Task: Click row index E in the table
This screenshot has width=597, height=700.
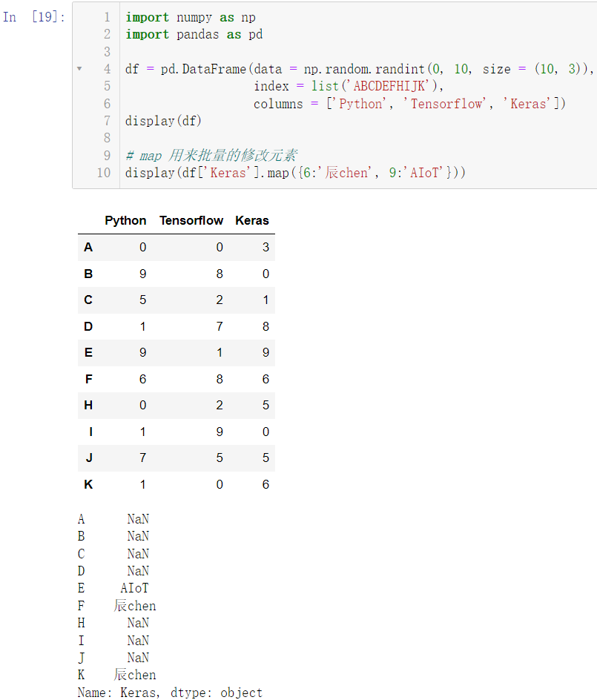Action: 88,353
